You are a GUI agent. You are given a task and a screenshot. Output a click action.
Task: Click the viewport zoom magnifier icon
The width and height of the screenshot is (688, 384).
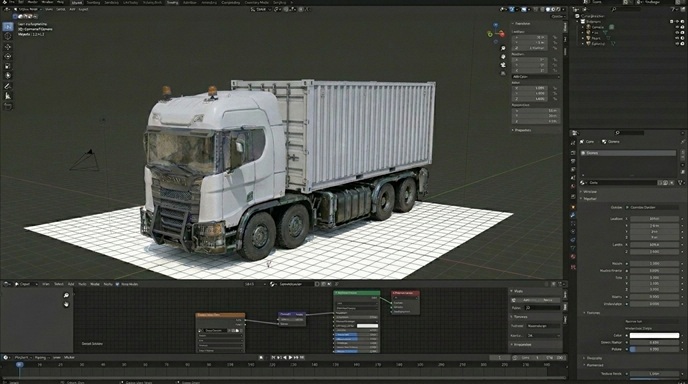[503, 48]
